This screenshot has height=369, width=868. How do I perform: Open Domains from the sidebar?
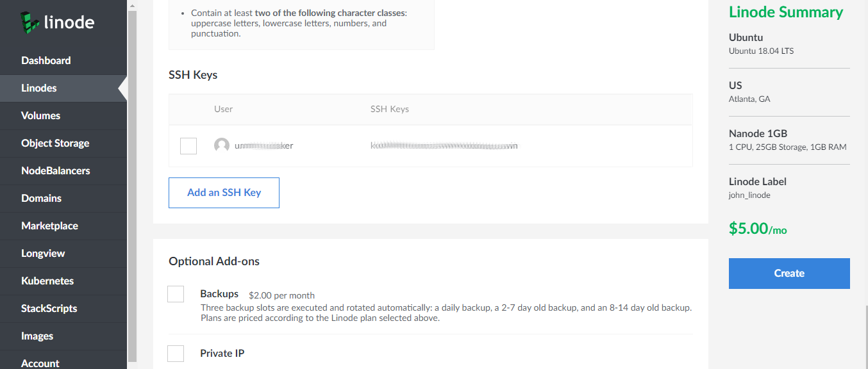(42, 199)
